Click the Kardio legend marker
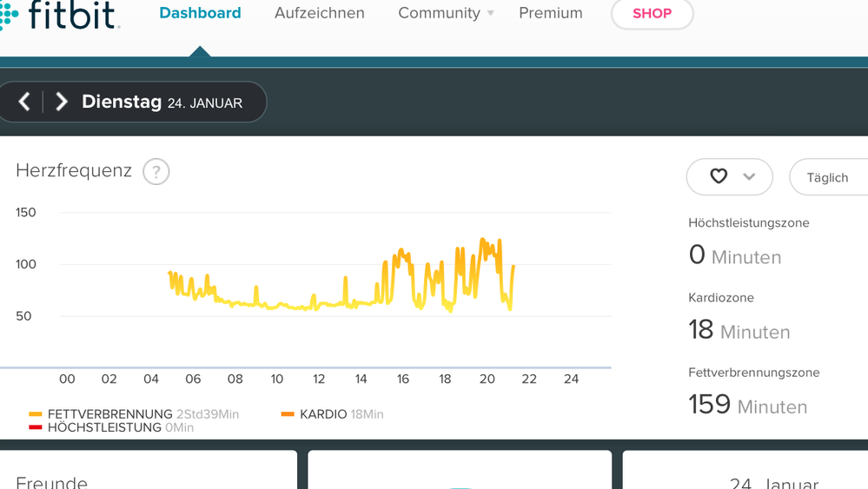 (288, 415)
